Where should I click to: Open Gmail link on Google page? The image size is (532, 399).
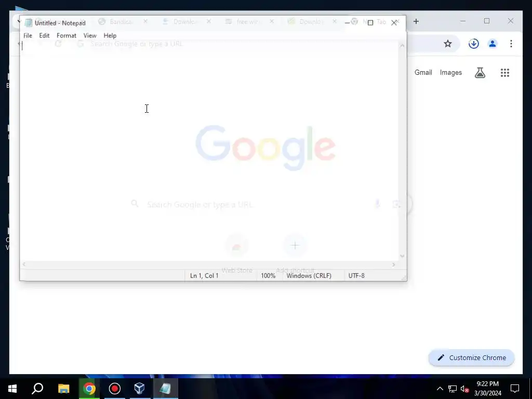(x=423, y=73)
